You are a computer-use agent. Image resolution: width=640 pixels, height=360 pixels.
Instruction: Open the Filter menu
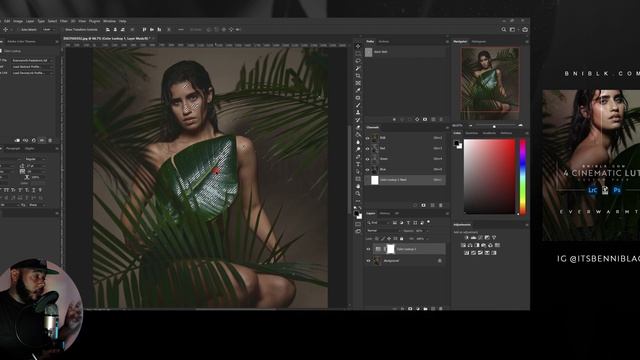[64, 21]
